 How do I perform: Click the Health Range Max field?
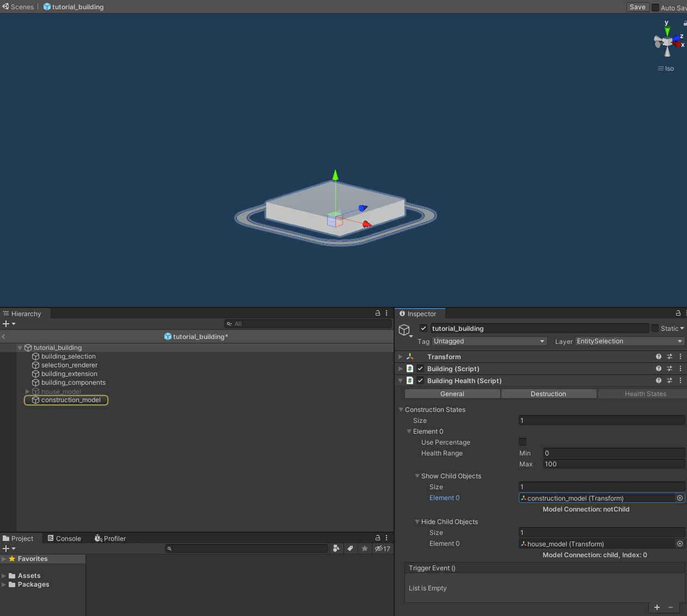[614, 464]
